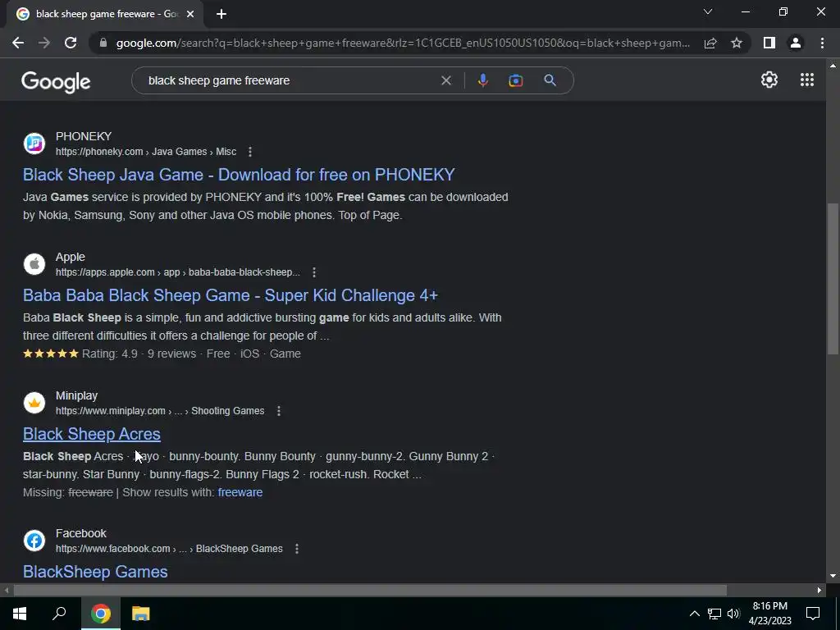Bookmark this page with the star icon
This screenshot has width=840, height=630.
[x=737, y=43]
